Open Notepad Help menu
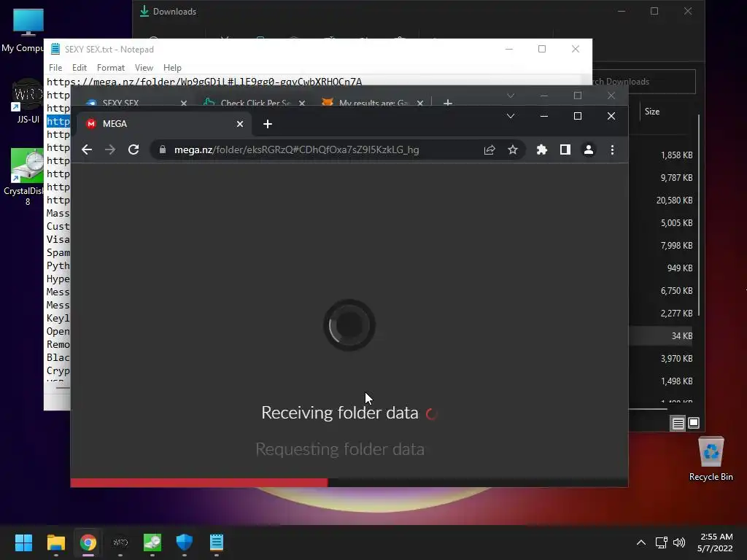Image resolution: width=747 pixels, height=560 pixels. pos(172,68)
